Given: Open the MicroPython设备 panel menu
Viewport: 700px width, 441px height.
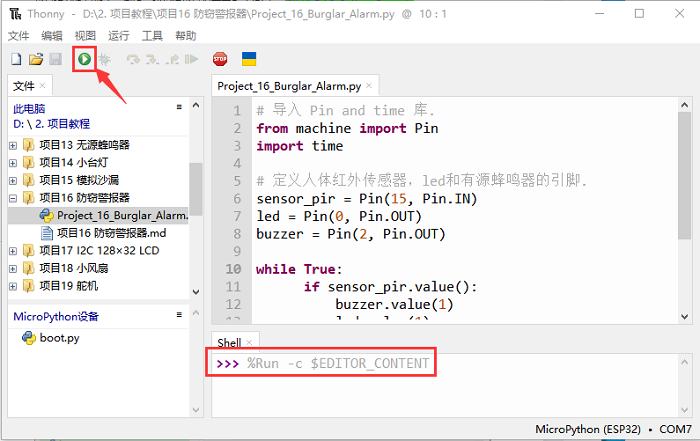Looking at the screenshot, I should pos(178,314).
